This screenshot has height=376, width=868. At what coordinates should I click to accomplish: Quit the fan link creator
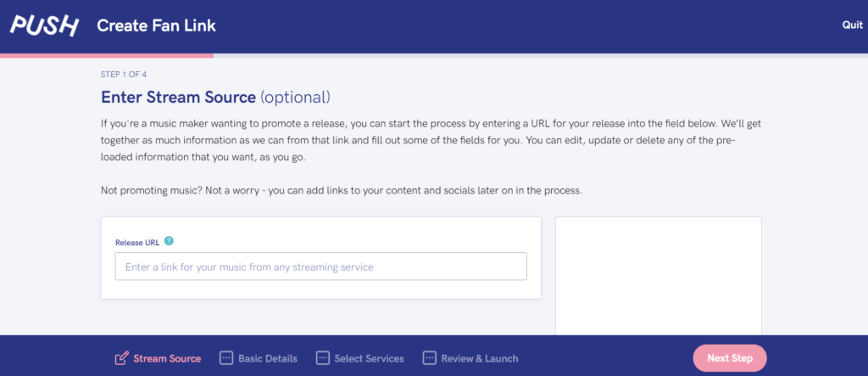(x=853, y=25)
